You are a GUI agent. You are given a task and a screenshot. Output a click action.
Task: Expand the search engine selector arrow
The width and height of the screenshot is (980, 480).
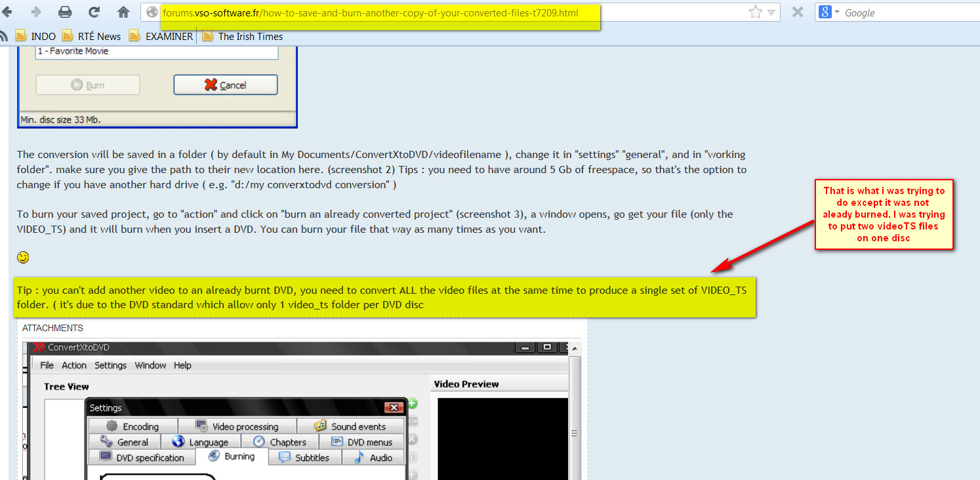coord(837,12)
